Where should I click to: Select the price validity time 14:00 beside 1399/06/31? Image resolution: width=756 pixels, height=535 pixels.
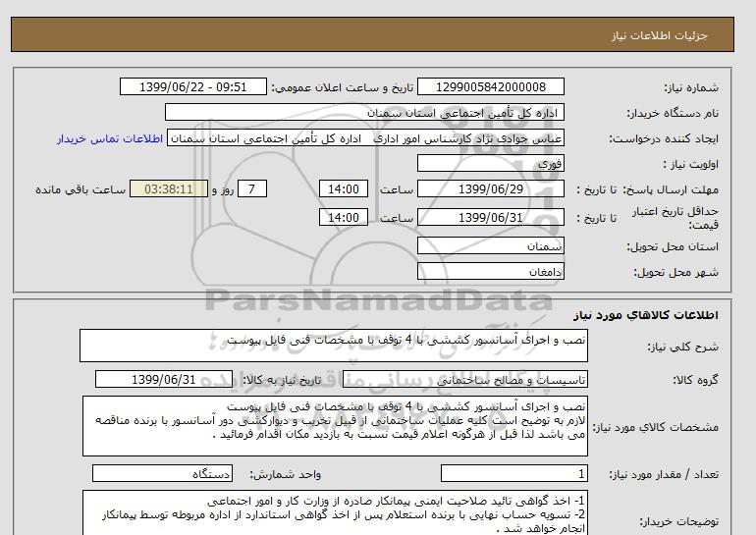[344, 217]
